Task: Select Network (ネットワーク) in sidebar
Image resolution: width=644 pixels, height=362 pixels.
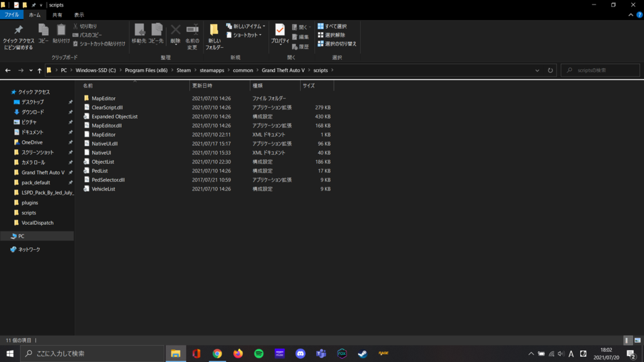Action: [x=29, y=249]
